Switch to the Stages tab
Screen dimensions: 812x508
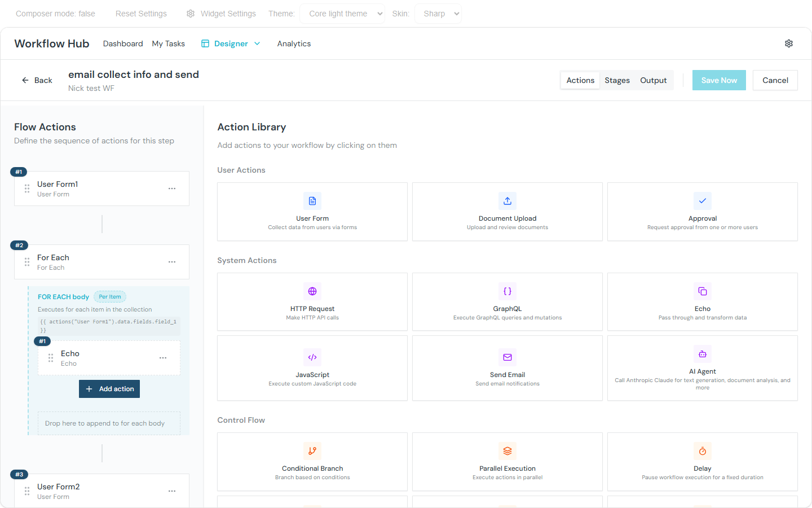(x=617, y=80)
